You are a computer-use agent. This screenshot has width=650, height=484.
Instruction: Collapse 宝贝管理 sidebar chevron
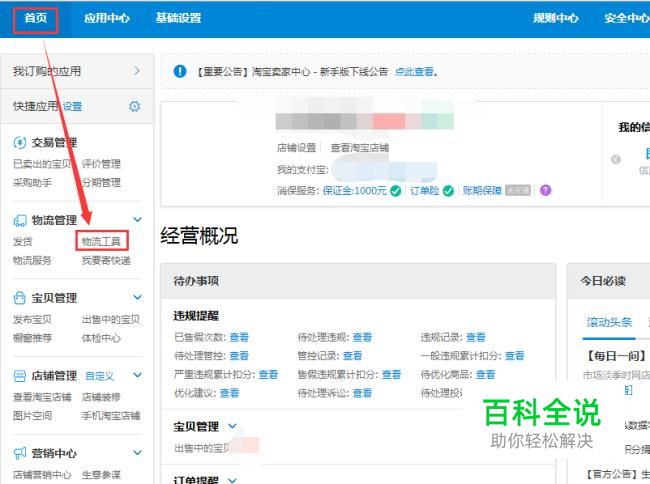pos(137,297)
